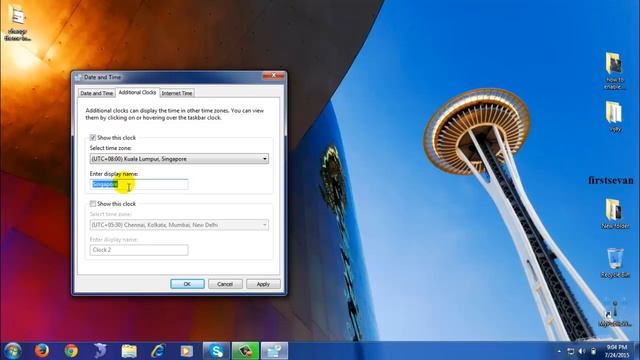This screenshot has height=360, width=640.
Task: Switch to the Date and Time tab
Action: [x=97, y=93]
